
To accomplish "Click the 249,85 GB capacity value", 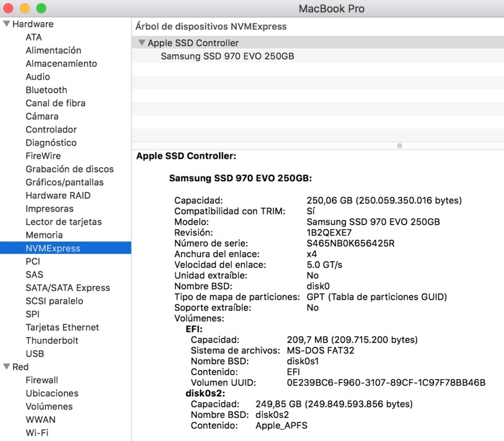I will [x=334, y=404].
